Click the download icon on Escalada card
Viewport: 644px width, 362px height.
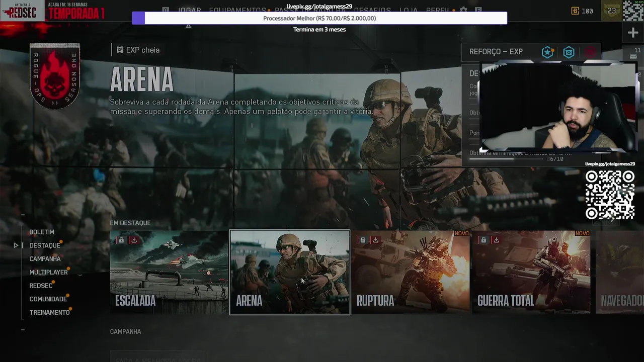(134, 240)
